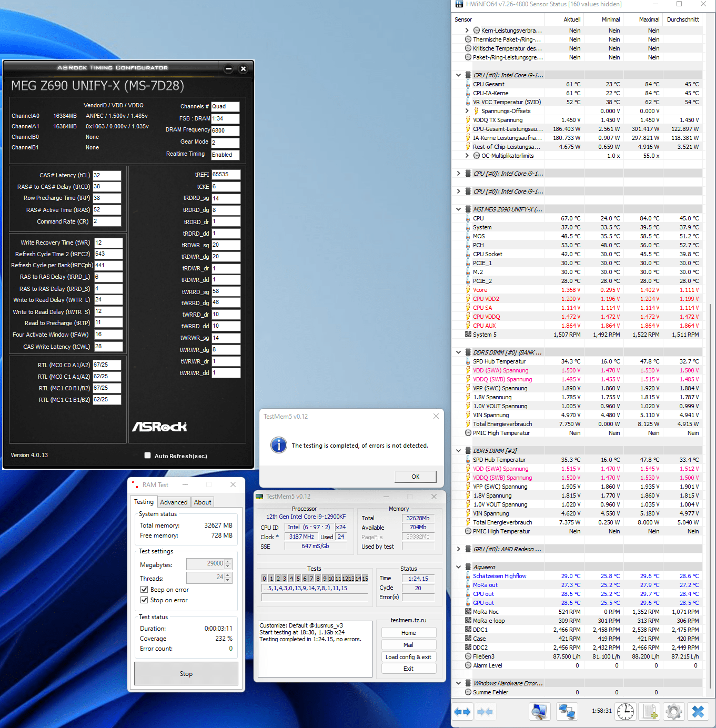Image resolution: width=716 pixels, height=728 pixels.
Task: Open the HWiNFO summary magnifier-monitor icon
Action: [539, 712]
